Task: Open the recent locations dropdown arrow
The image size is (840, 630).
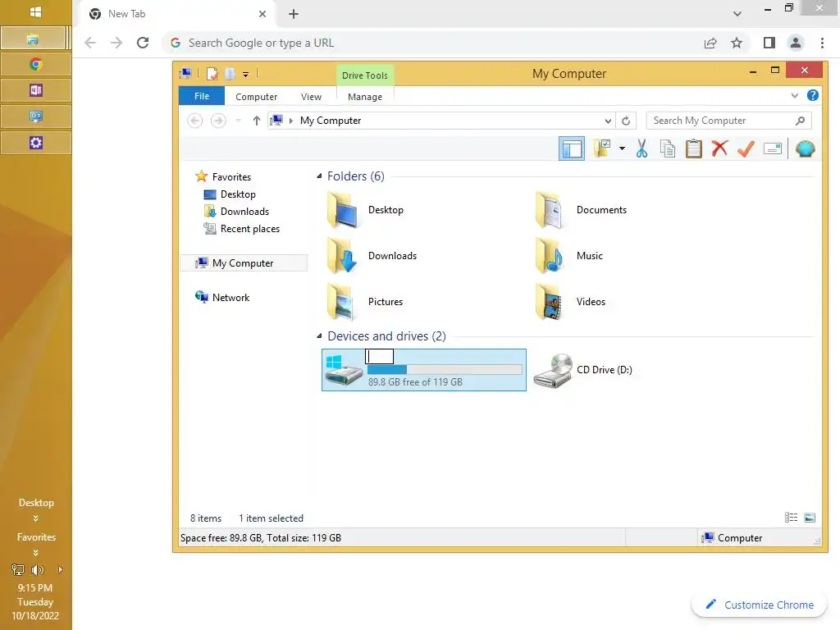Action: pos(239,121)
